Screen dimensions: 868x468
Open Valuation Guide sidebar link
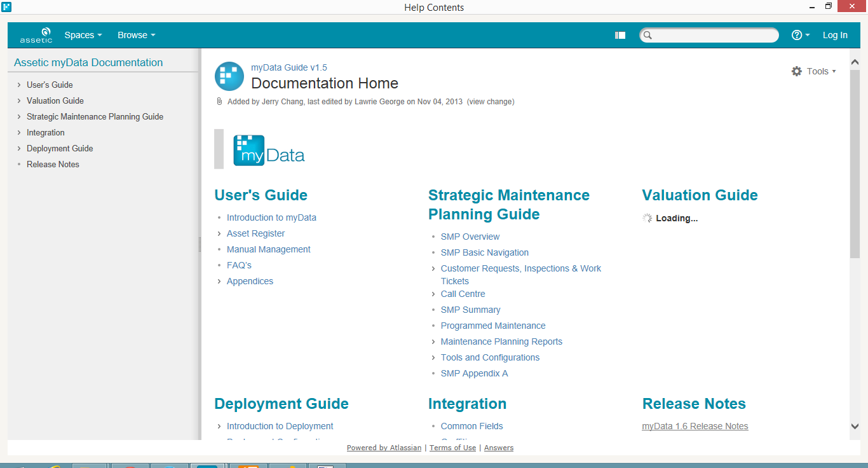click(x=55, y=100)
